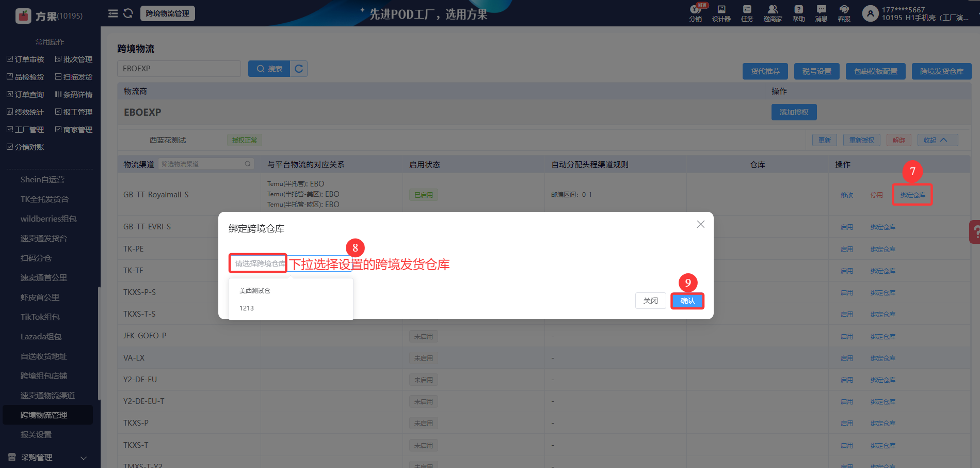Open 订单查询 shortcut

25,95
